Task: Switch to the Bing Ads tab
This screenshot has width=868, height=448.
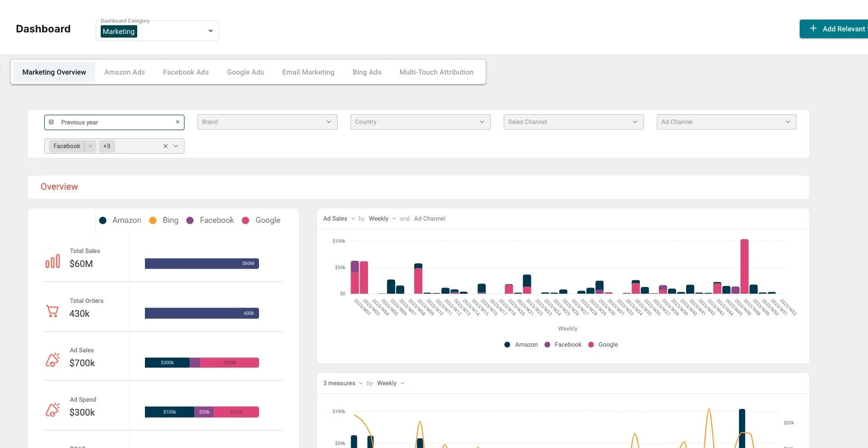Action: click(367, 72)
